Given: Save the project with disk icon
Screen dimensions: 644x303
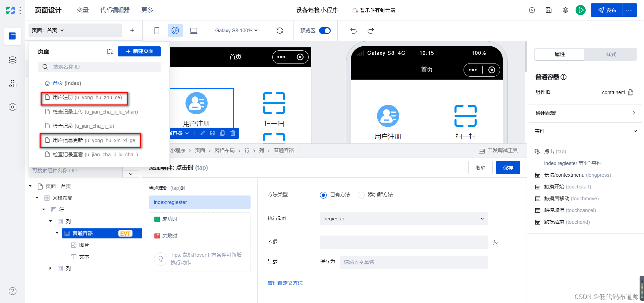Looking at the screenshot, I should coord(549,10).
